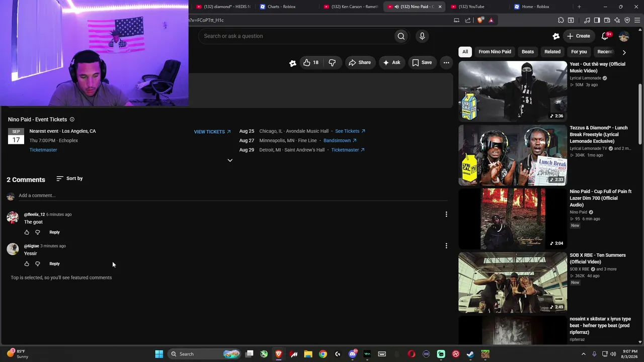Open a new browser tab
644x362 pixels.
tap(579, 7)
